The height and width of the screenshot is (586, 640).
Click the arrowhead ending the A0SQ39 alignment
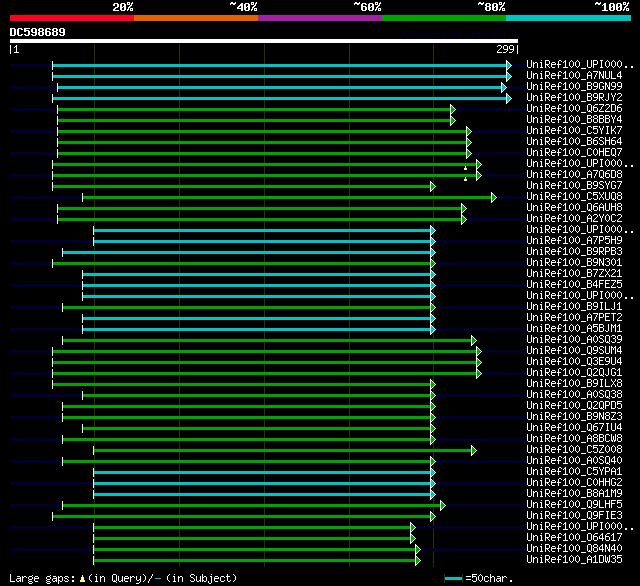[x=473, y=340]
